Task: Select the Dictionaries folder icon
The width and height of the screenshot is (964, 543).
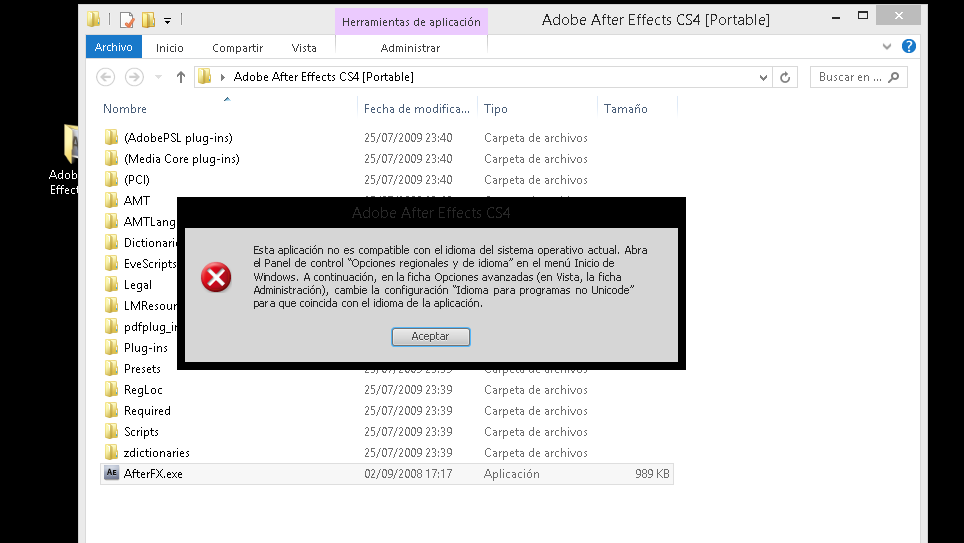Action: click(111, 242)
